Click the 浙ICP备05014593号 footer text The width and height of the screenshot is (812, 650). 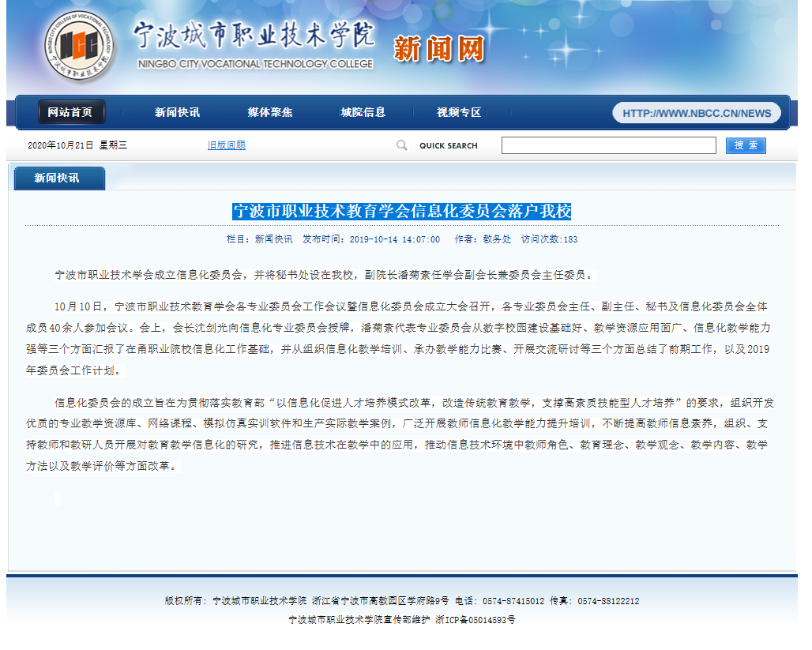pos(476,620)
